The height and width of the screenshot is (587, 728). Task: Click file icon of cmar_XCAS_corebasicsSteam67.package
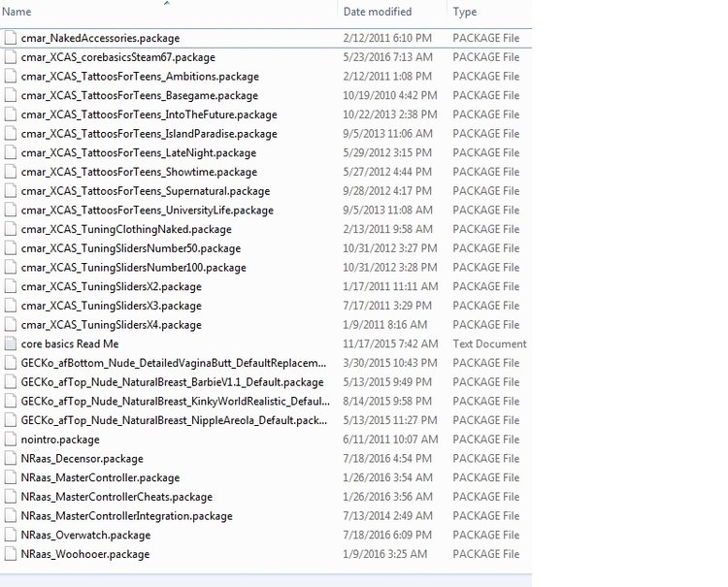coord(11,57)
